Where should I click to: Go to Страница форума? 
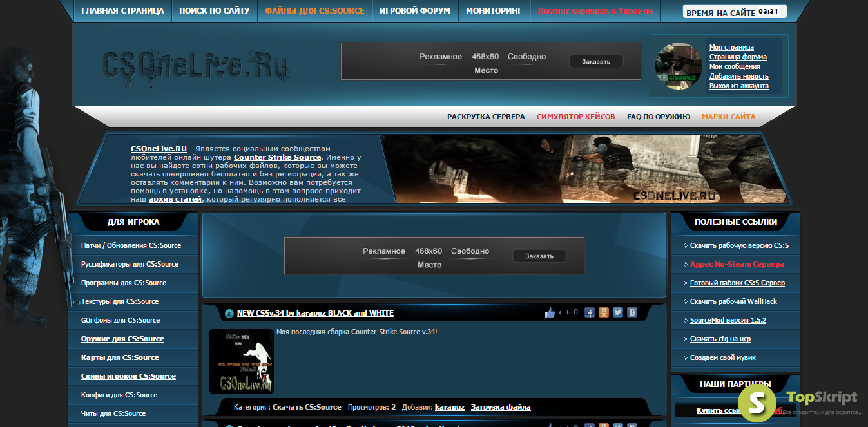coord(738,57)
